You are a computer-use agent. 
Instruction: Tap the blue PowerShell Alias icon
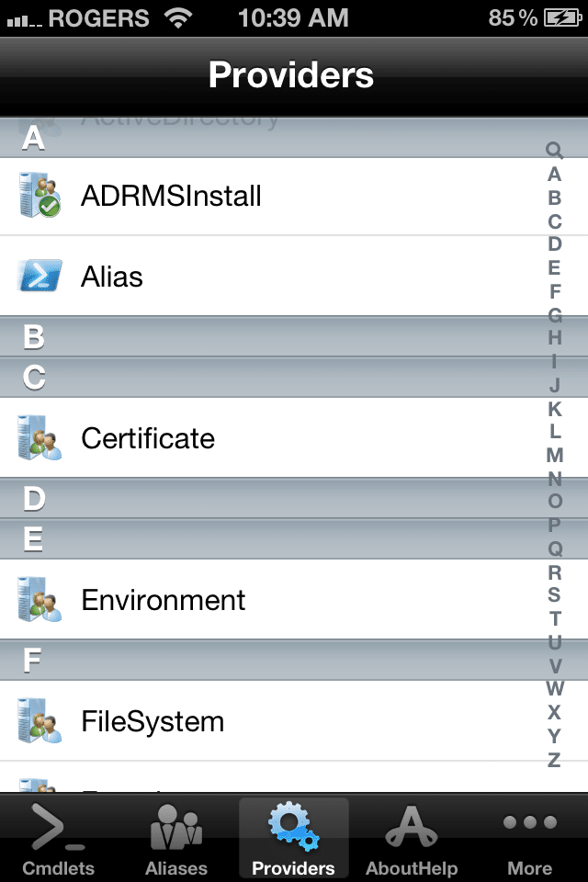[x=40, y=276]
